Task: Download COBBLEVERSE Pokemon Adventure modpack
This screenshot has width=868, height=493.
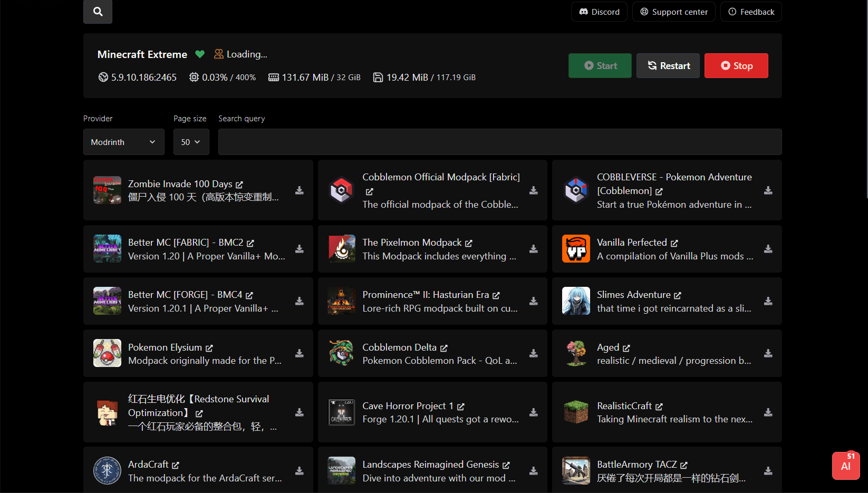Action: tap(768, 190)
